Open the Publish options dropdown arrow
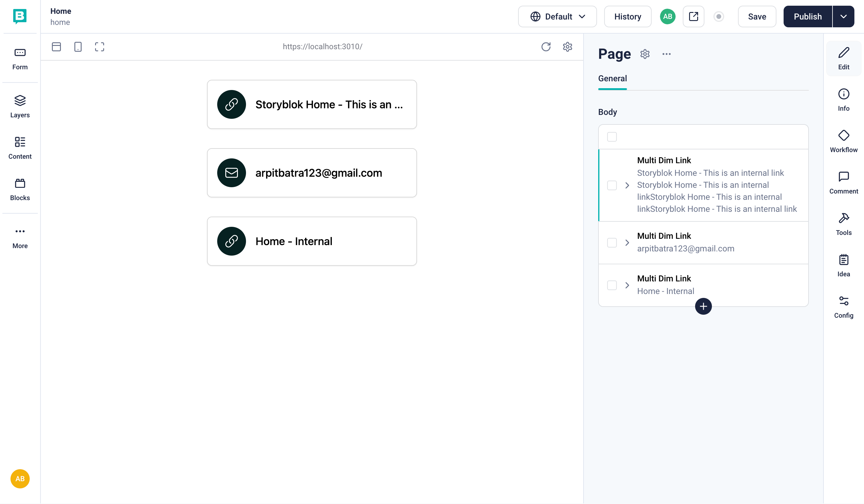 [843, 16]
